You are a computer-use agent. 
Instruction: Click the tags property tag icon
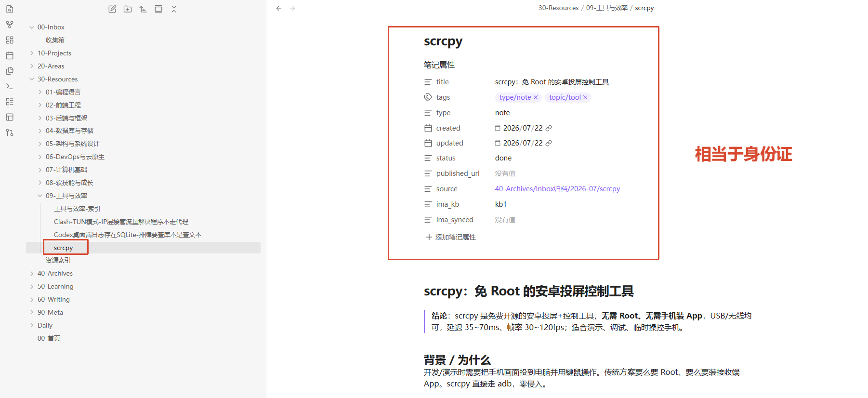pyautogui.click(x=428, y=97)
